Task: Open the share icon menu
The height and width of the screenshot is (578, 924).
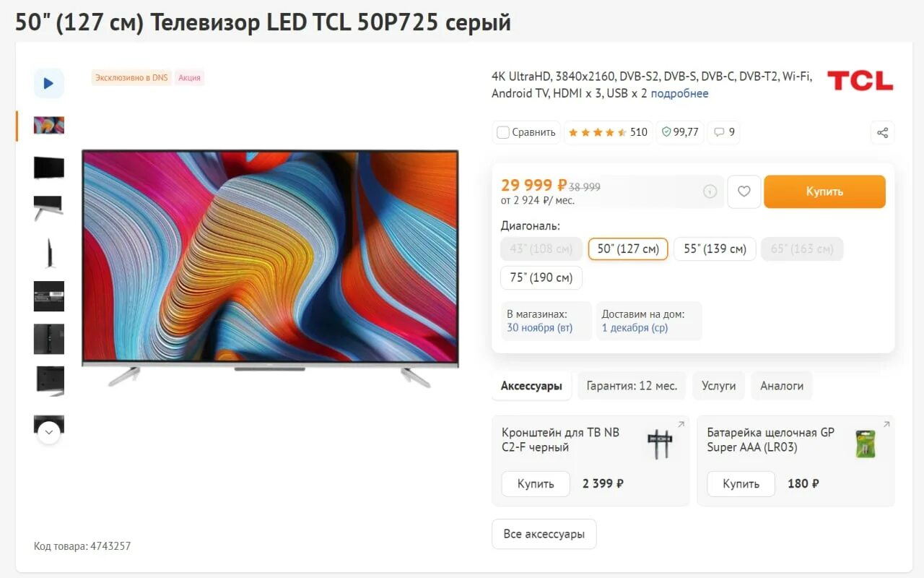Action: 882,132
